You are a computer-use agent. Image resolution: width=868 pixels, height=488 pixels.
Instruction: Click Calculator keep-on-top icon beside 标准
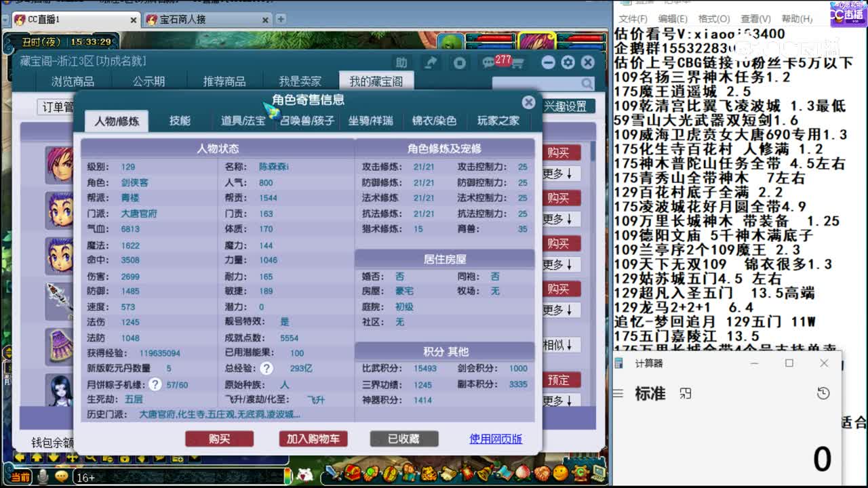pos(686,394)
